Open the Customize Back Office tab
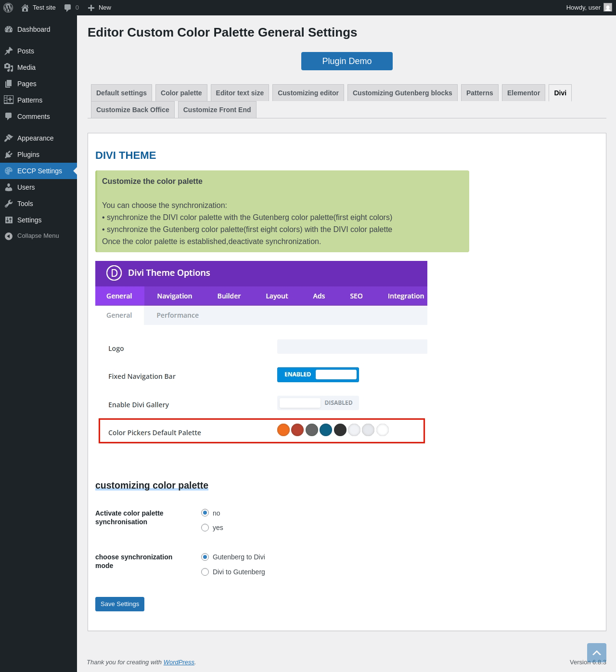 [x=133, y=110]
